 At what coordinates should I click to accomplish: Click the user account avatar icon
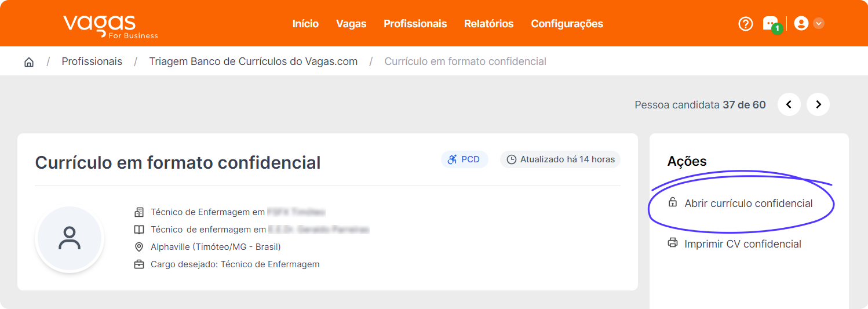pyautogui.click(x=801, y=24)
